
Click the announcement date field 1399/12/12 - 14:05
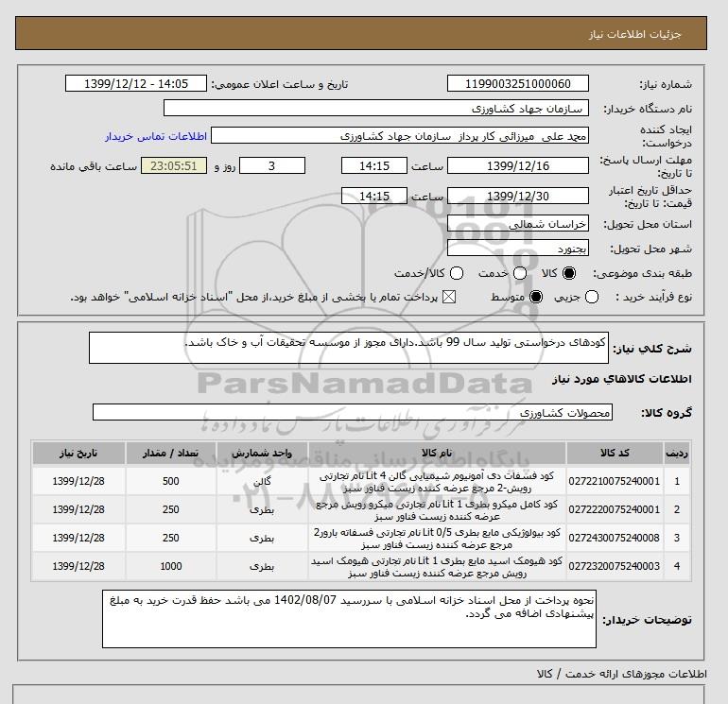point(136,84)
